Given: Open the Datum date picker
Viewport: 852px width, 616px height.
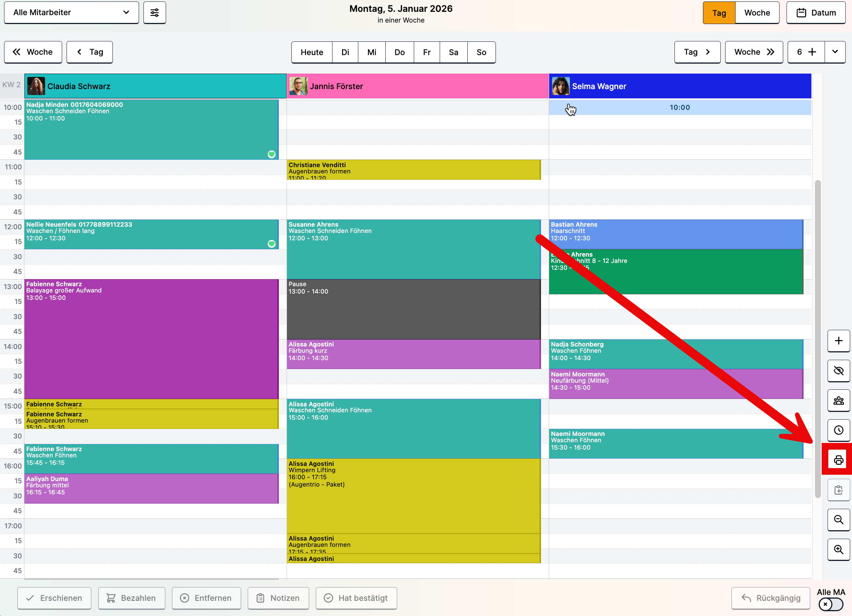Looking at the screenshot, I should [x=815, y=13].
